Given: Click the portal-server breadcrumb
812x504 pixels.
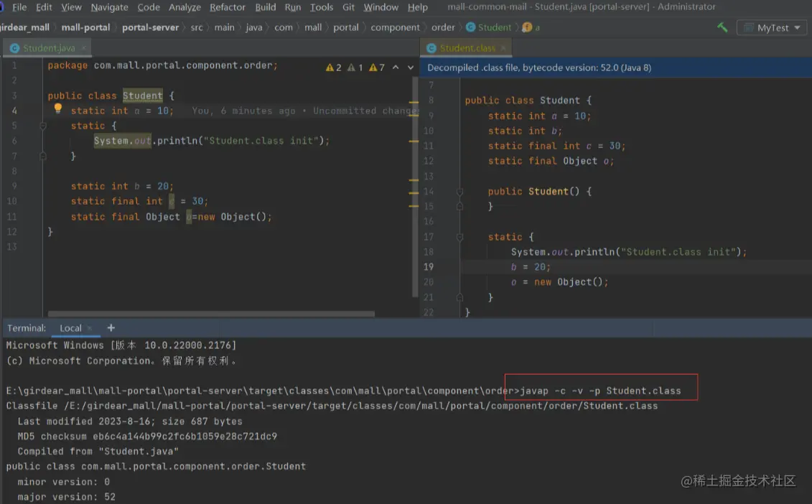Looking at the screenshot, I should (x=150, y=27).
